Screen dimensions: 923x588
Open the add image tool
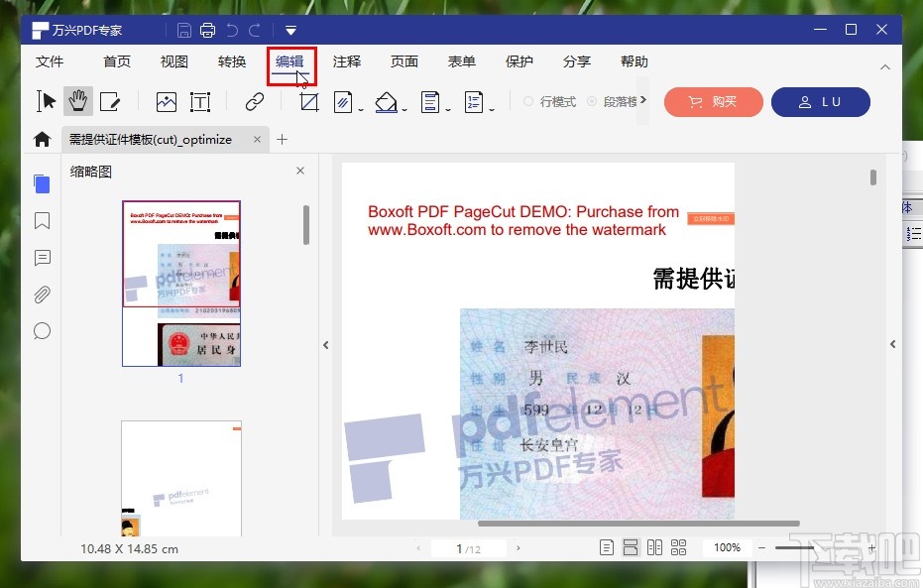(166, 100)
